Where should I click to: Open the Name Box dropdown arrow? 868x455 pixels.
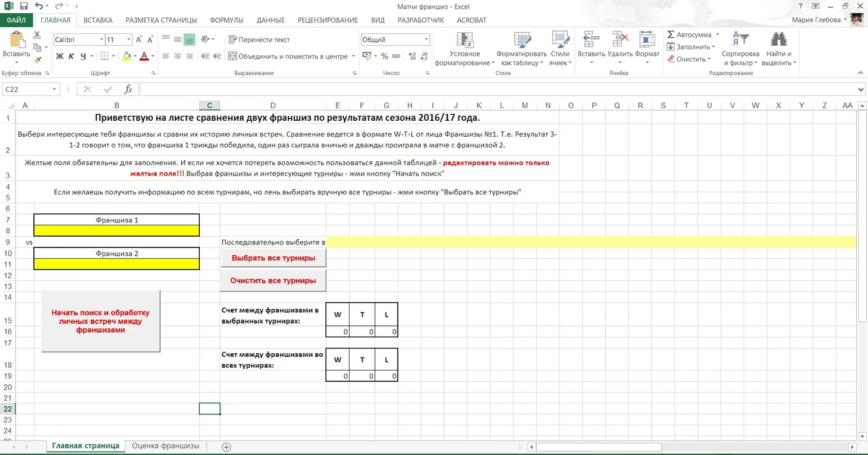tap(54, 89)
